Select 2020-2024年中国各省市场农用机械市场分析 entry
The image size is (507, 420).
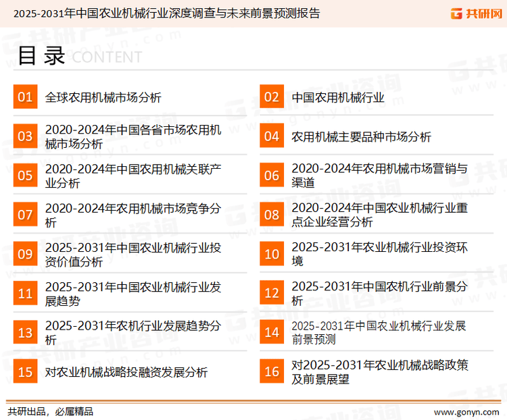[132, 136]
